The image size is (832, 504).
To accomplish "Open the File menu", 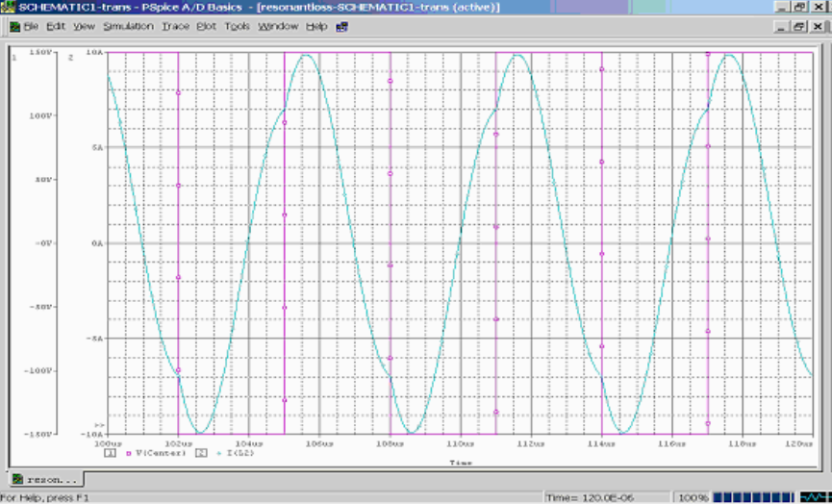I will [x=31, y=26].
